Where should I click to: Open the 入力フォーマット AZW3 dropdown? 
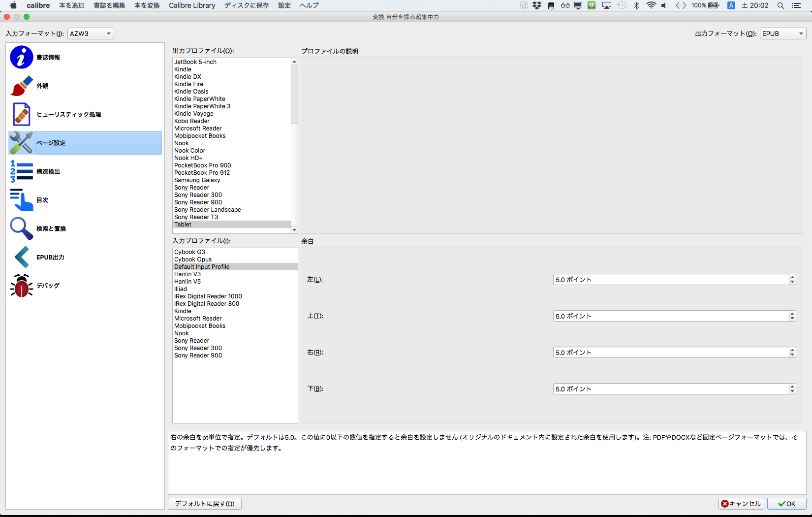coord(91,33)
